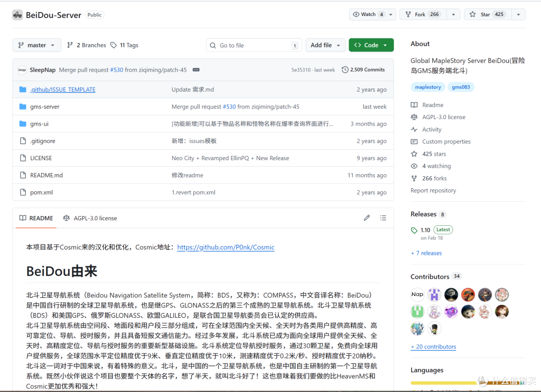Switch to the AGPL-3.0 license tab
Screen dimensions: 541x392
pos(90,218)
